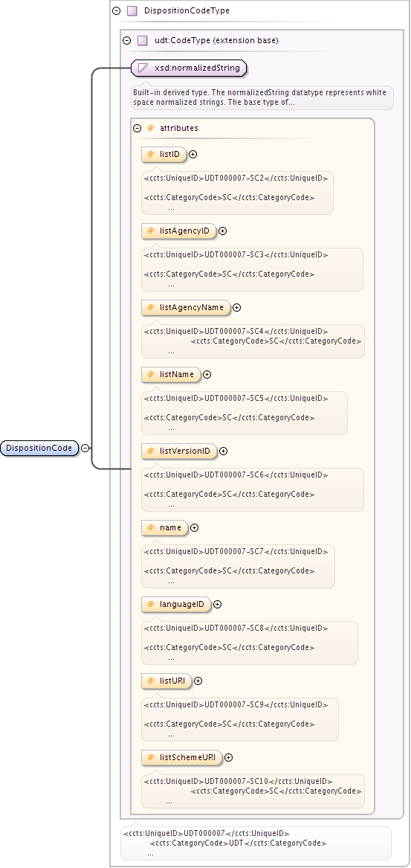Select the xsd:normalizedString type box
The height and width of the screenshot is (868, 411).
(190, 68)
